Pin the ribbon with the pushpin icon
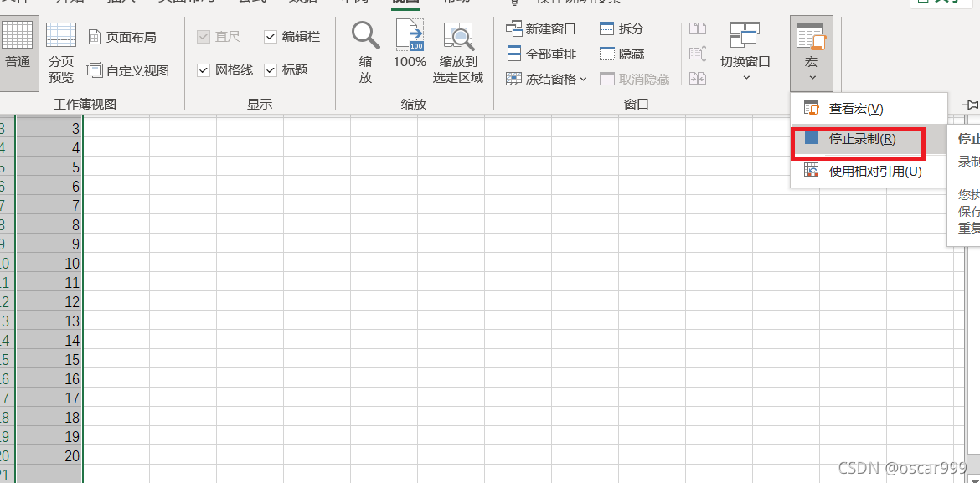Screen dimensions: 980x483 coord(970,105)
